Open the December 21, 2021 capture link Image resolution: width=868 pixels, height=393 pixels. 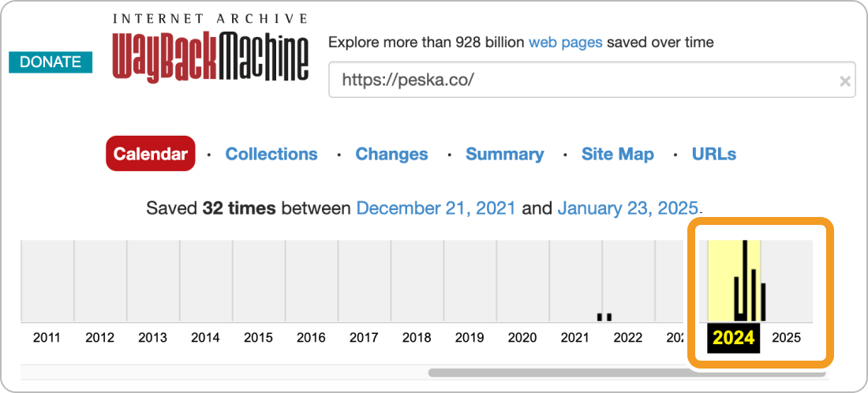(436, 208)
